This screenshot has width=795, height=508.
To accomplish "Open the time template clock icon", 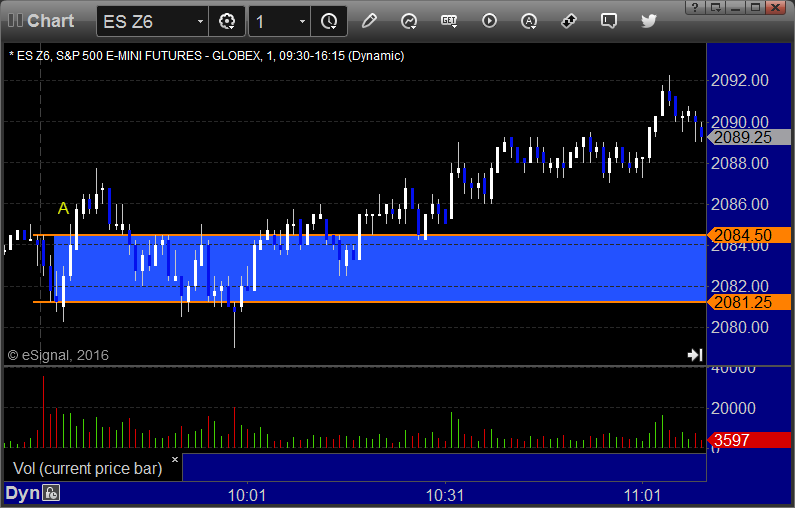I will pyautogui.click(x=329, y=21).
